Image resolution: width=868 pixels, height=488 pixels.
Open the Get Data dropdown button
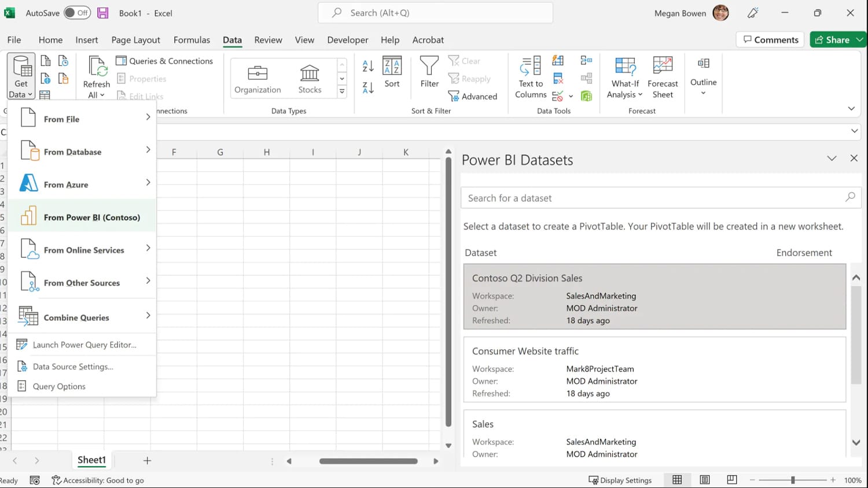pos(21,77)
